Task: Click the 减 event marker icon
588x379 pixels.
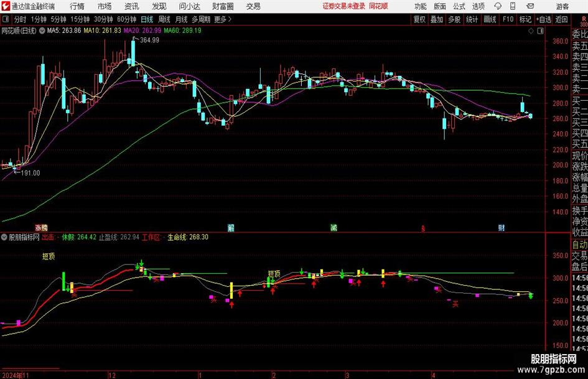Action: click(334, 227)
